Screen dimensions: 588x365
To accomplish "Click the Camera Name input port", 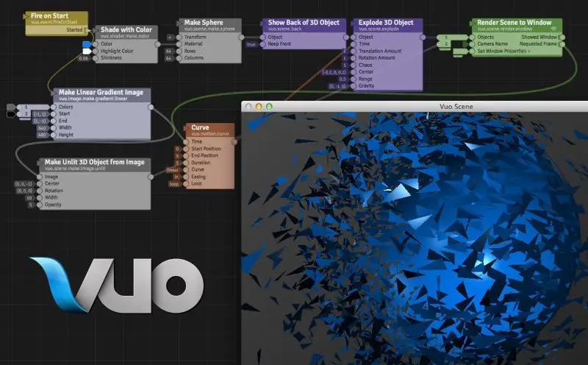I will point(472,44).
